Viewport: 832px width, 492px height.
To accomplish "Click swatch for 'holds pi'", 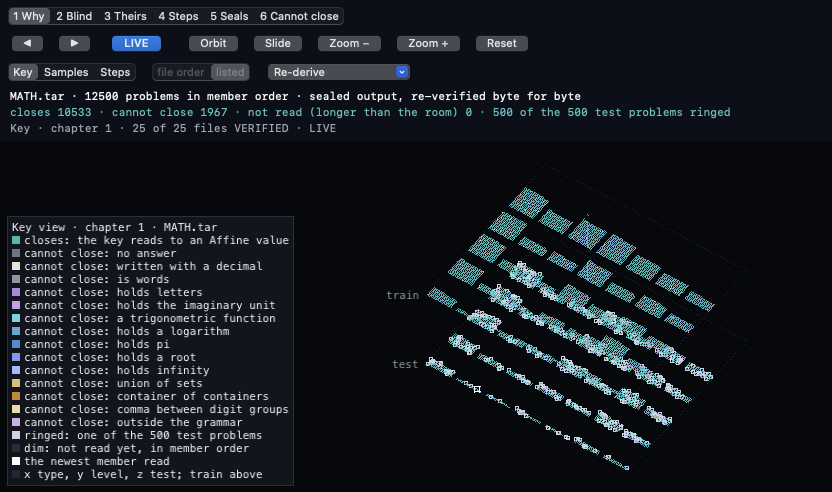I will 16,344.
